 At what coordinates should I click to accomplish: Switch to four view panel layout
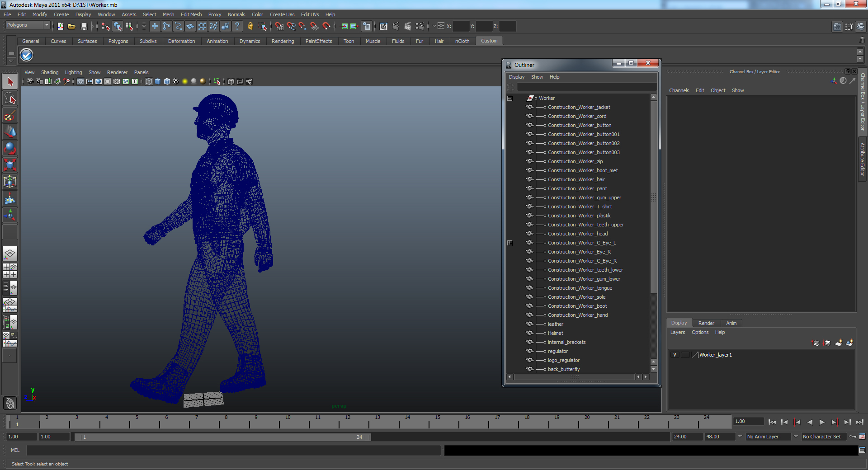(10, 271)
